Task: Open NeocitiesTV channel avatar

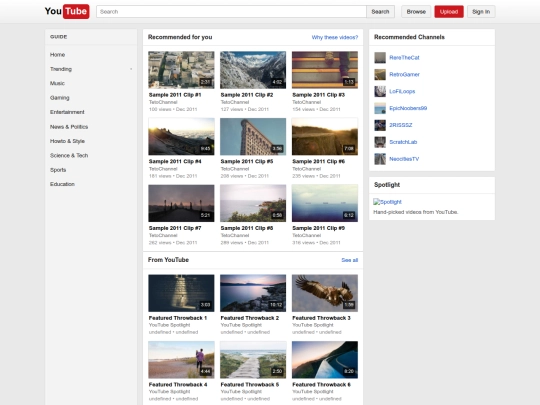Action: coord(380,159)
